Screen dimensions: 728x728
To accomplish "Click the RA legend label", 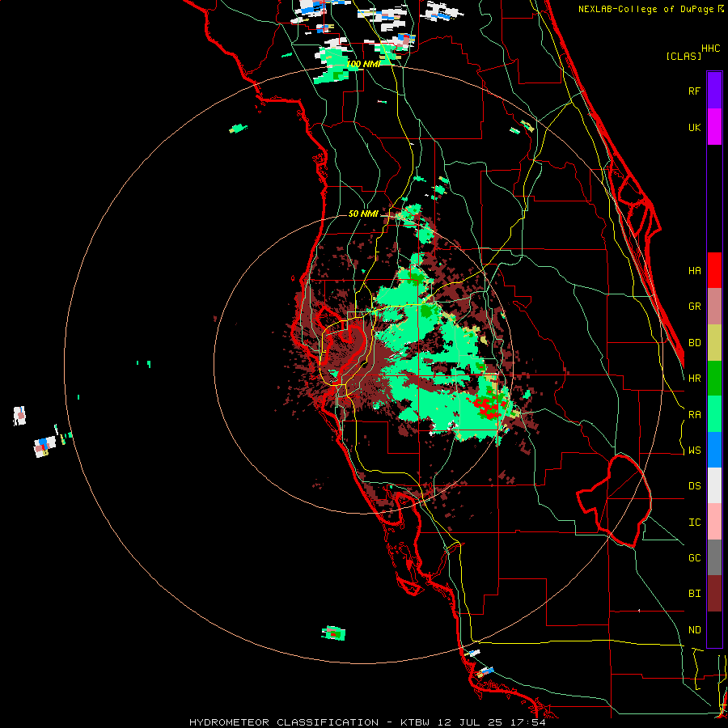I will [x=694, y=415].
